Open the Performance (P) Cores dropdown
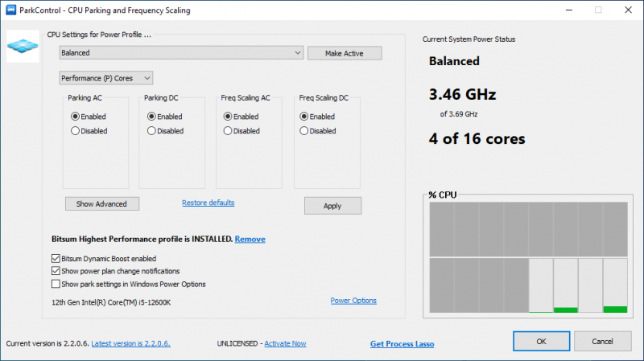 tap(106, 78)
